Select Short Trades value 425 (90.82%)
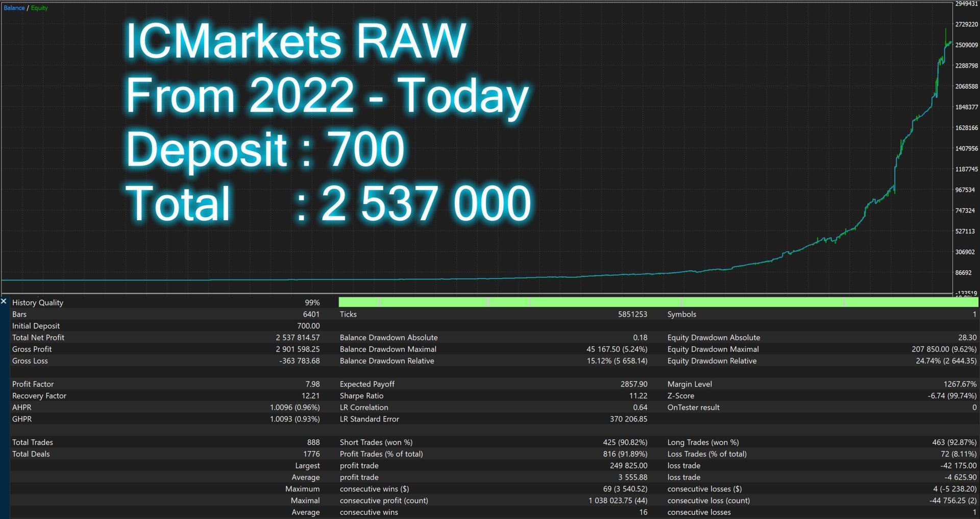This screenshot has width=980, height=519. [625, 442]
